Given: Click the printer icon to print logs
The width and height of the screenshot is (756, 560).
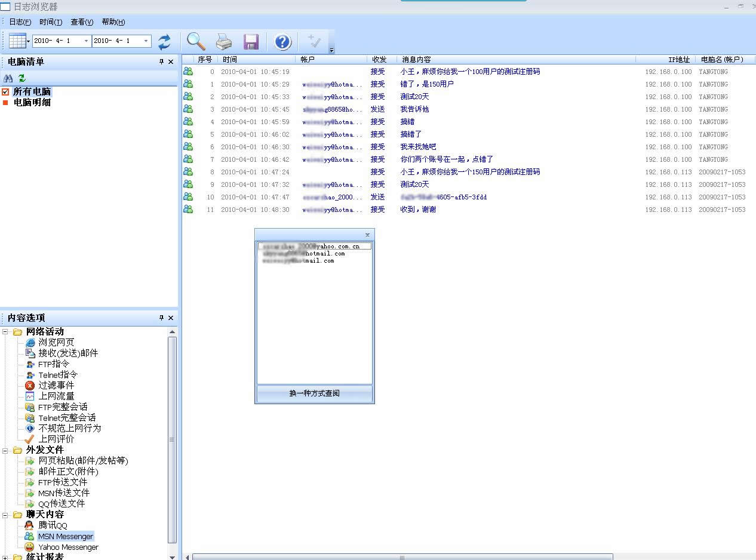Looking at the screenshot, I should tap(224, 42).
